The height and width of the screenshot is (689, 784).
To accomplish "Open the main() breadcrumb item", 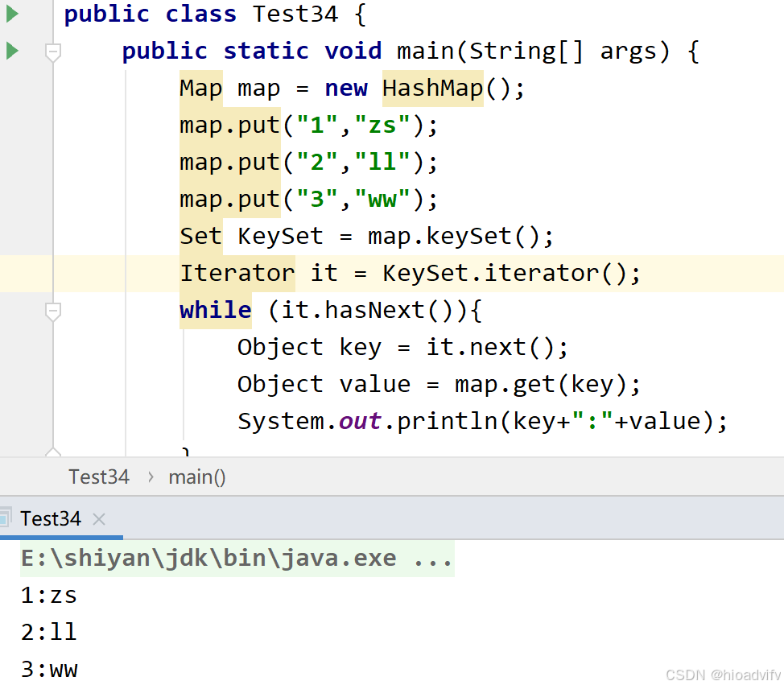I will point(196,477).
